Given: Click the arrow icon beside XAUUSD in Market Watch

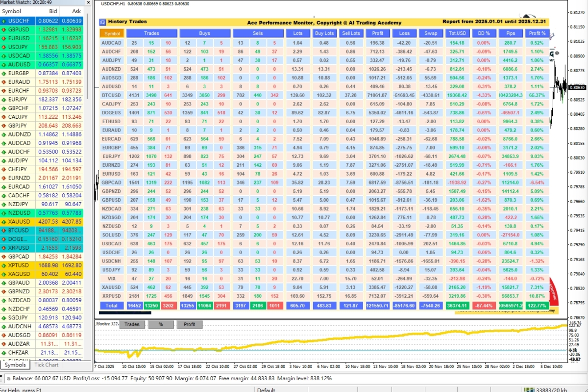Looking at the screenshot, I should [4, 222].
